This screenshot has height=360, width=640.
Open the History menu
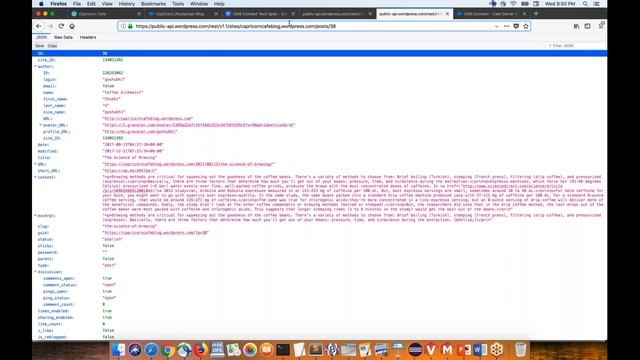click(x=127, y=4)
